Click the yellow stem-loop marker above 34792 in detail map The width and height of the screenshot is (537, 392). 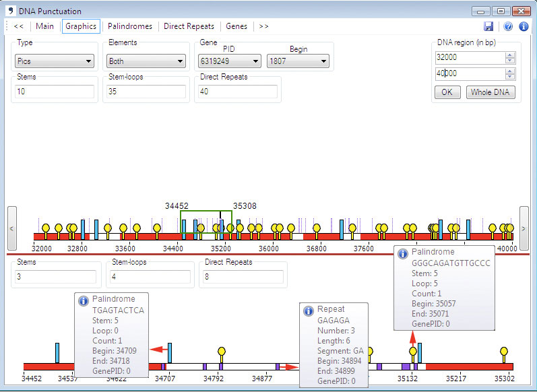tap(222, 354)
